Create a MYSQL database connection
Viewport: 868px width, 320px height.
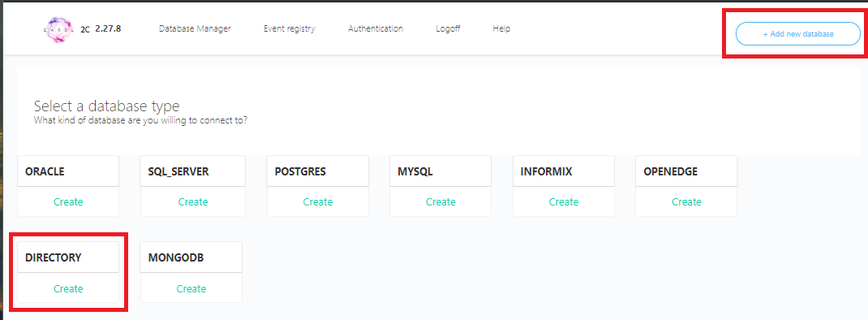click(440, 202)
